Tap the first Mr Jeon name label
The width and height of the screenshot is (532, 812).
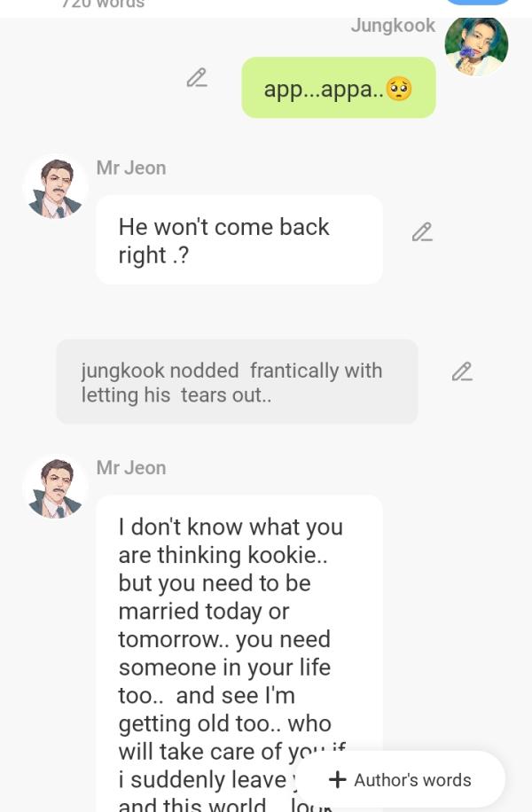[x=131, y=168]
